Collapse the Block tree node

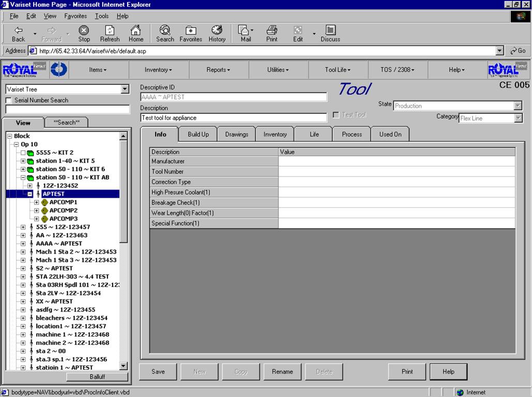(9, 136)
